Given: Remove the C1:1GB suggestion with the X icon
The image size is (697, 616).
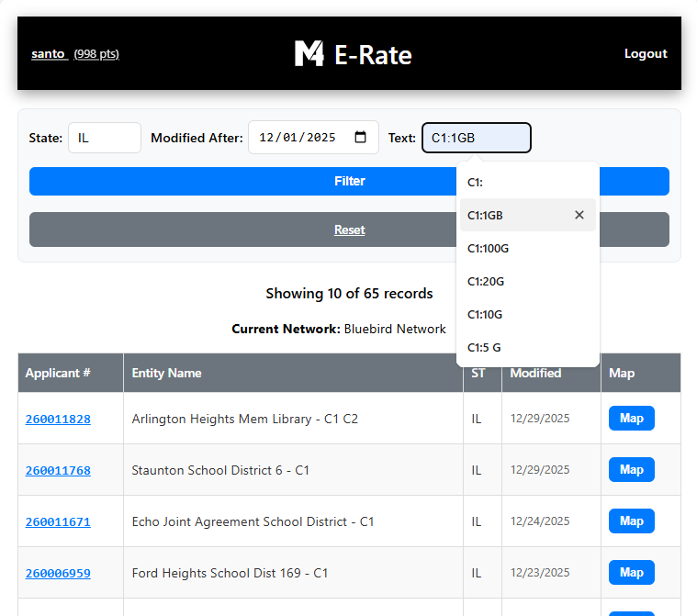Looking at the screenshot, I should click(579, 215).
